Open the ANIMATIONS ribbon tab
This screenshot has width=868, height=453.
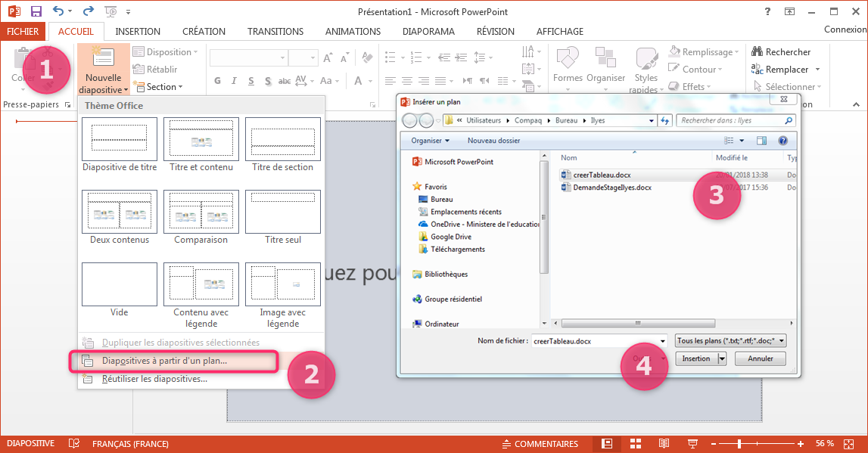click(353, 31)
